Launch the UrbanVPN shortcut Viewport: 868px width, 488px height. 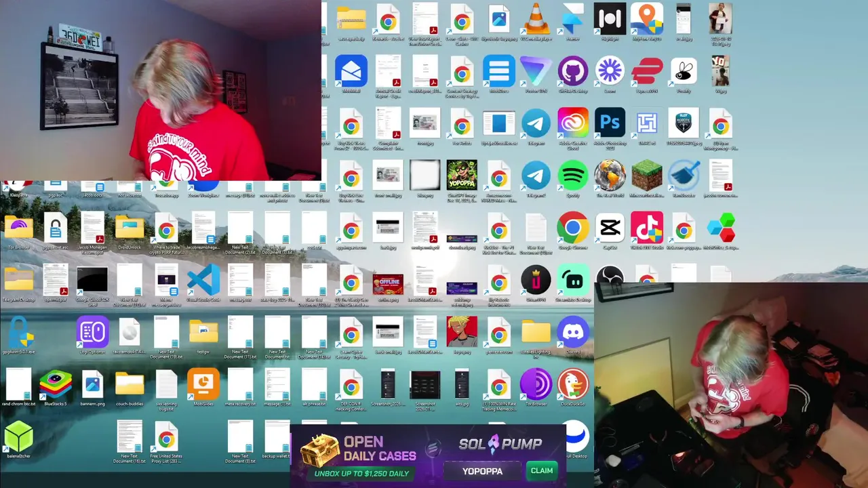click(536, 281)
